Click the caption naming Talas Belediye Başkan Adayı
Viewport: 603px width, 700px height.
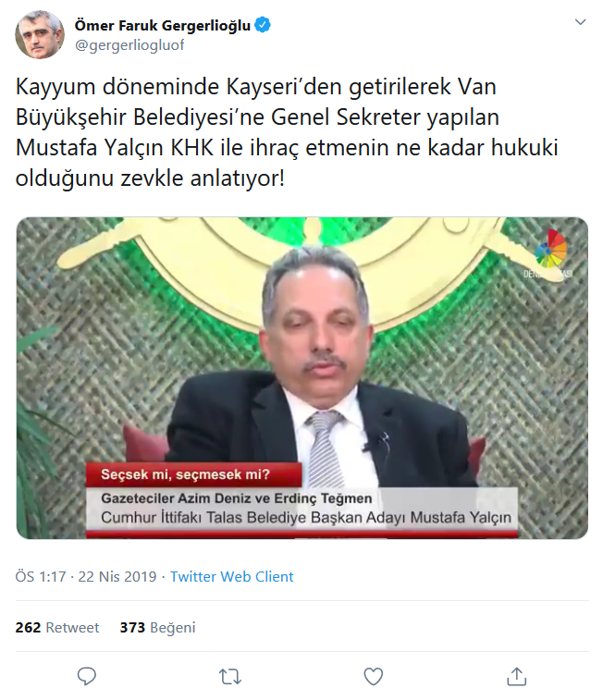(306, 518)
